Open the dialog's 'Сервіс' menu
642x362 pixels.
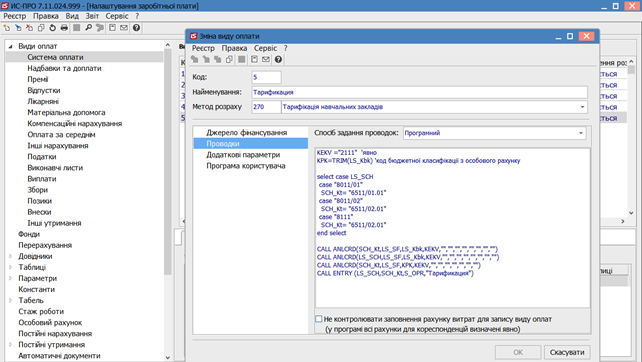point(265,48)
